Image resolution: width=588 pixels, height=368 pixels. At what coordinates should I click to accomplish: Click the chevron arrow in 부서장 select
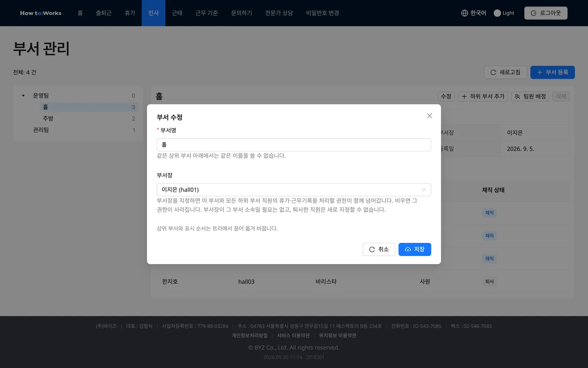tap(424, 190)
